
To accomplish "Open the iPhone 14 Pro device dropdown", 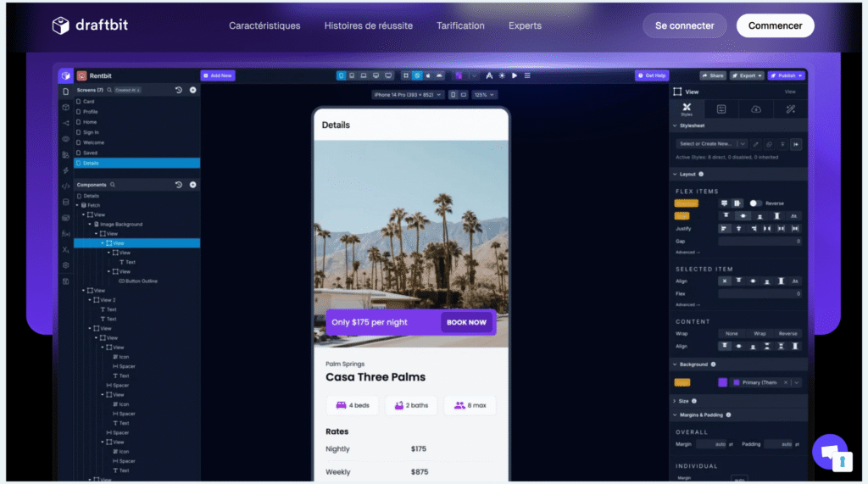I will click(408, 95).
